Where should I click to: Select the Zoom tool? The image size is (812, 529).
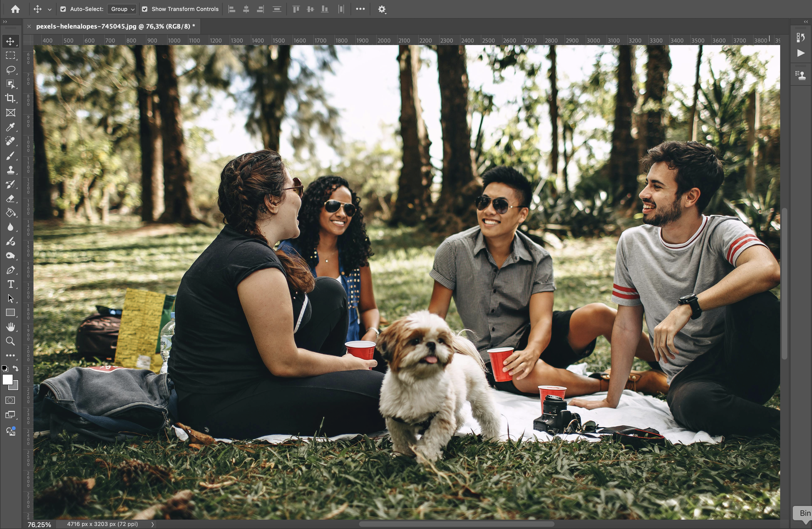click(x=10, y=341)
